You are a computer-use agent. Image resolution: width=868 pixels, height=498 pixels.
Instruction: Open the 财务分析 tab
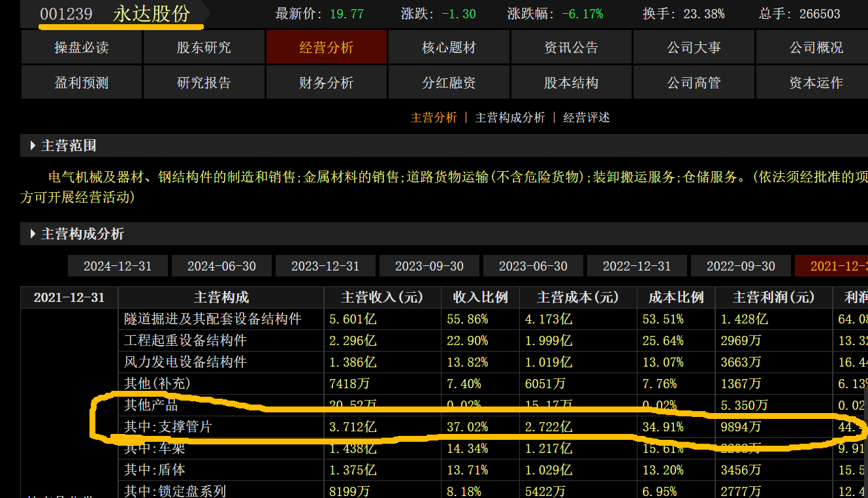point(327,82)
